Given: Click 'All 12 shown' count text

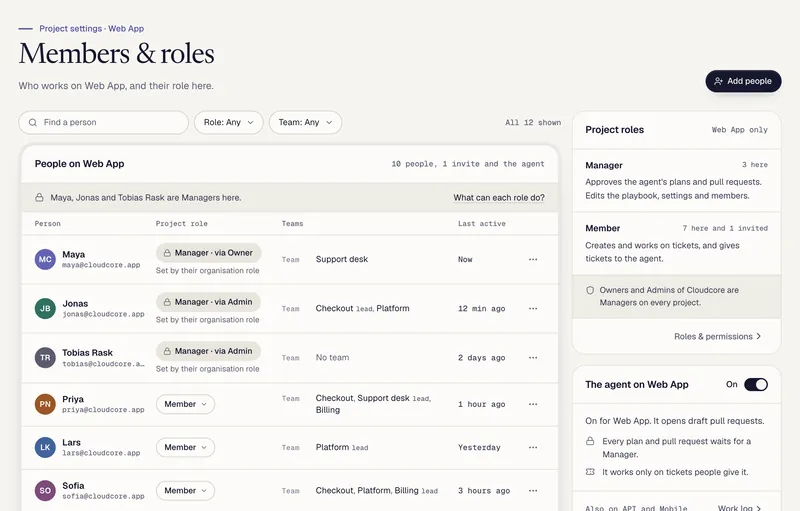Looking at the screenshot, I should [533, 122].
